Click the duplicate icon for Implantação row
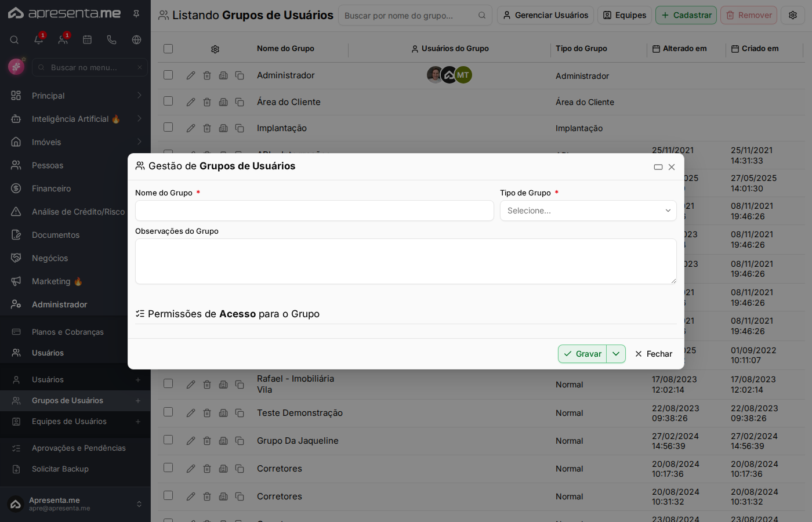812x522 pixels. (240, 128)
